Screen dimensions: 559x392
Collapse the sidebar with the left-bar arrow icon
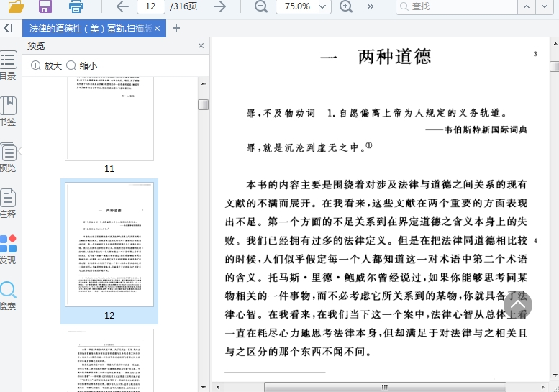click(9, 28)
